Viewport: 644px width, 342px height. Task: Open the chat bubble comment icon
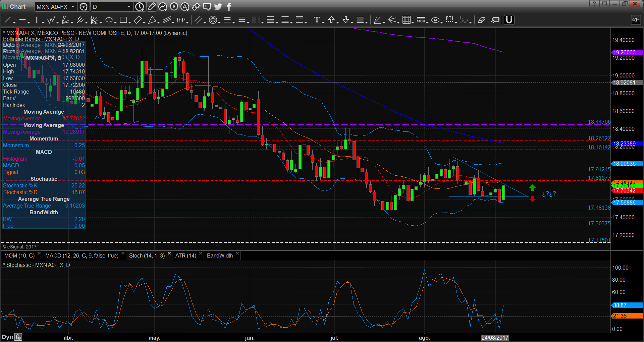click(x=207, y=7)
